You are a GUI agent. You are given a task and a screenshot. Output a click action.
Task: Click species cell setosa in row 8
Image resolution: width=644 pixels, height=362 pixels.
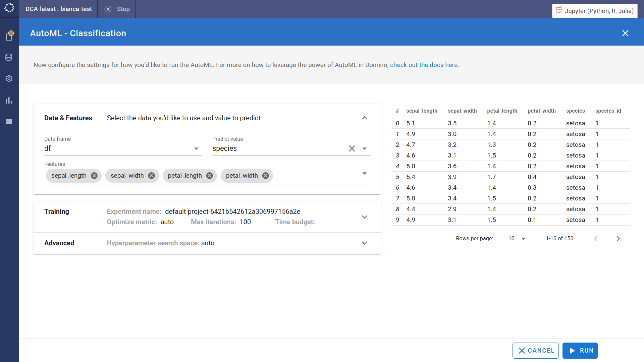pyautogui.click(x=576, y=209)
